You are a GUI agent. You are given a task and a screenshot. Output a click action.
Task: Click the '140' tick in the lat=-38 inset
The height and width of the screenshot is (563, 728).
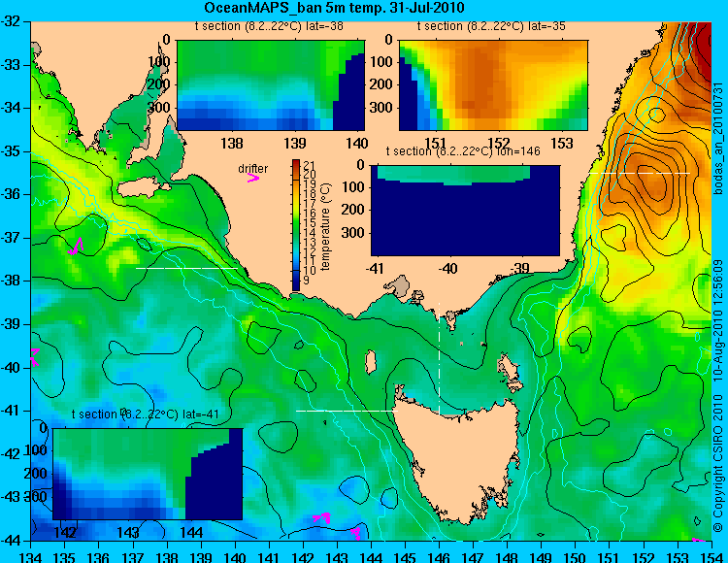(357, 143)
